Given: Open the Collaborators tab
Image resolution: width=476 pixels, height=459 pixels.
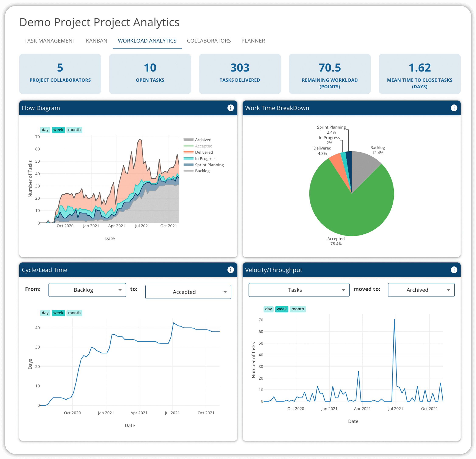Looking at the screenshot, I should 209,41.
